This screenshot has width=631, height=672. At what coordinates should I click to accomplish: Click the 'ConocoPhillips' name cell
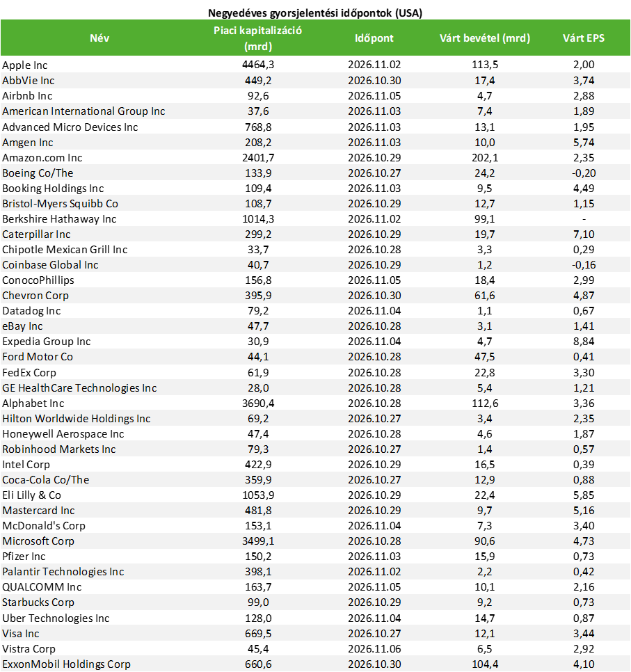pos(38,280)
